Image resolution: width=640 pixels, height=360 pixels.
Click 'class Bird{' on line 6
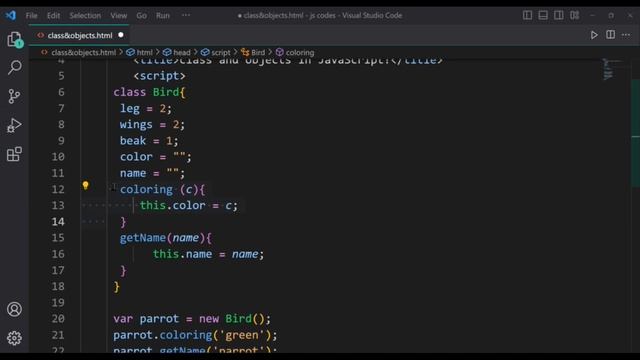(149, 92)
